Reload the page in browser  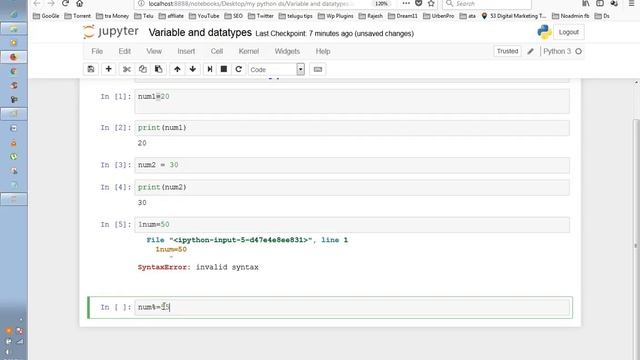pyautogui.click(x=65, y=3)
